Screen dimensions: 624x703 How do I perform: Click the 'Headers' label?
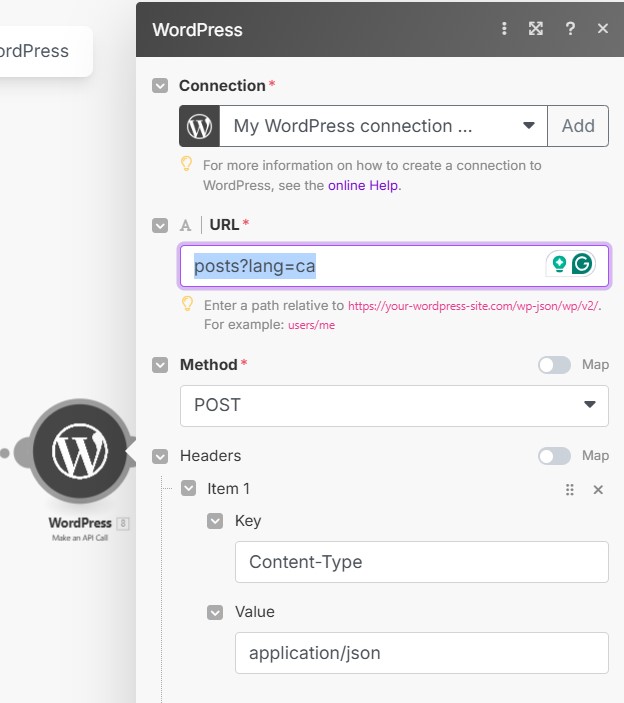tap(210, 456)
